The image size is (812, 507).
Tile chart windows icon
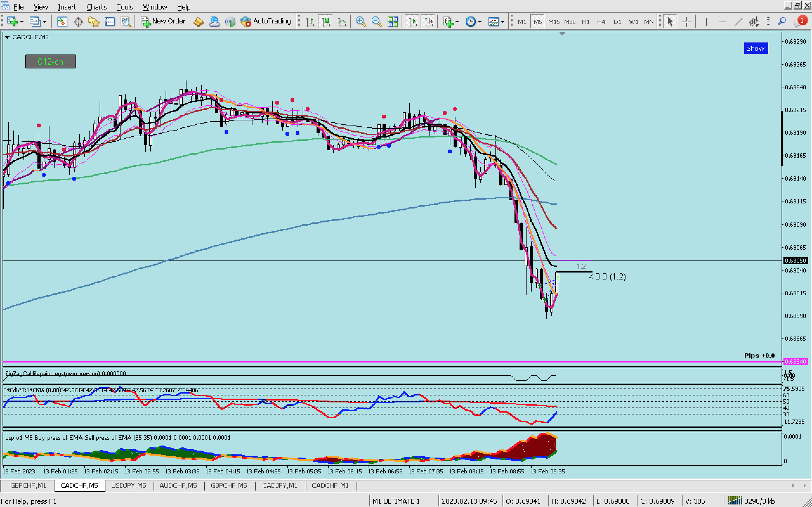(392, 22)
